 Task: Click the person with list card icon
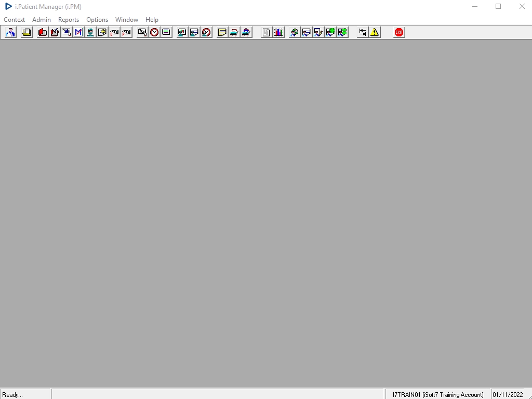click(x=194, y=32)
